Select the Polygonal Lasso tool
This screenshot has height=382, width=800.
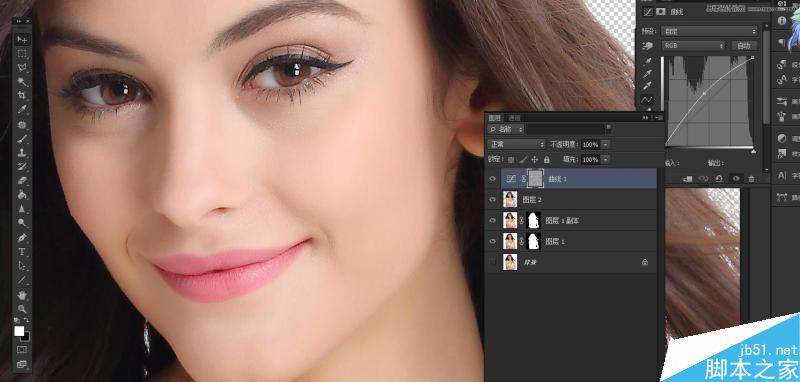22,67
